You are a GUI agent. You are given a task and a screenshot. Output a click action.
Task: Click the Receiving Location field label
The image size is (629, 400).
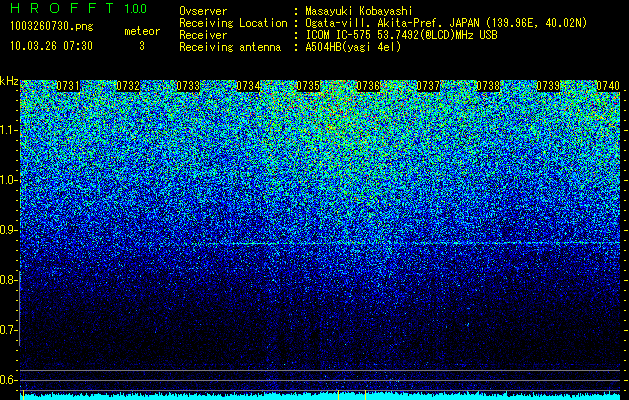(233, 23)
